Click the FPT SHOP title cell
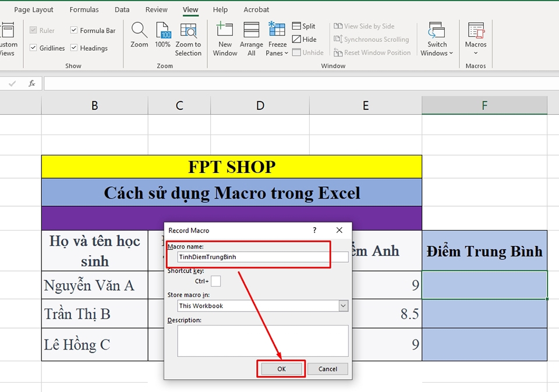 (x=232, y=167)
